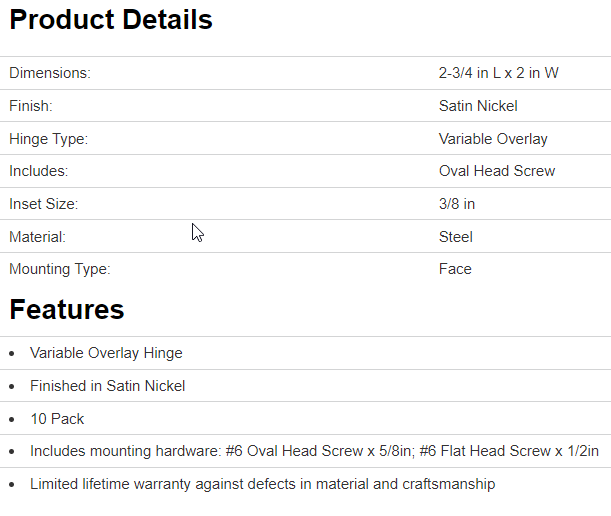611x516 pixels.
Task: Click the Inset Size label
Action: click(43, 204)
